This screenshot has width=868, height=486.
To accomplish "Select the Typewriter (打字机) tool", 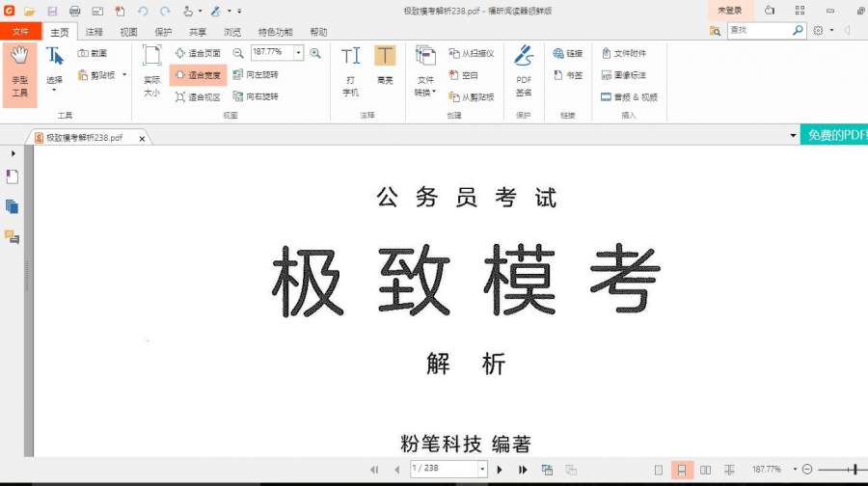I will pyautogui.click(x=350, y=72).
